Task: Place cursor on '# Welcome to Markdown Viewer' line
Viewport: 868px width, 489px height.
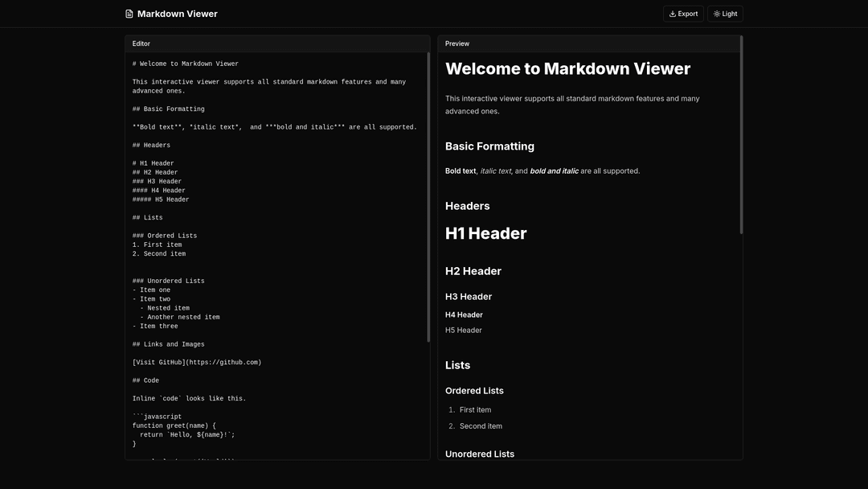Action: tap(186, 64)
